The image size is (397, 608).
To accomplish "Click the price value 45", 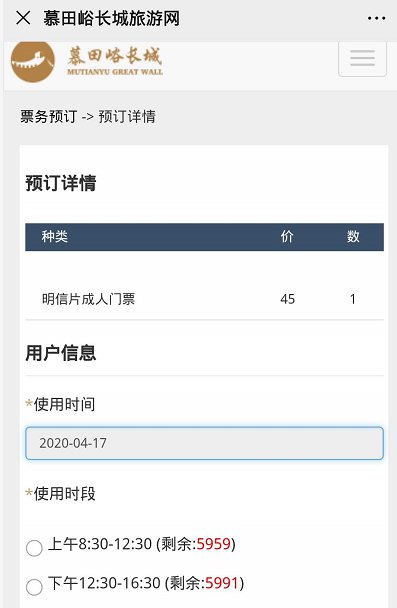I will pos(287,299).
